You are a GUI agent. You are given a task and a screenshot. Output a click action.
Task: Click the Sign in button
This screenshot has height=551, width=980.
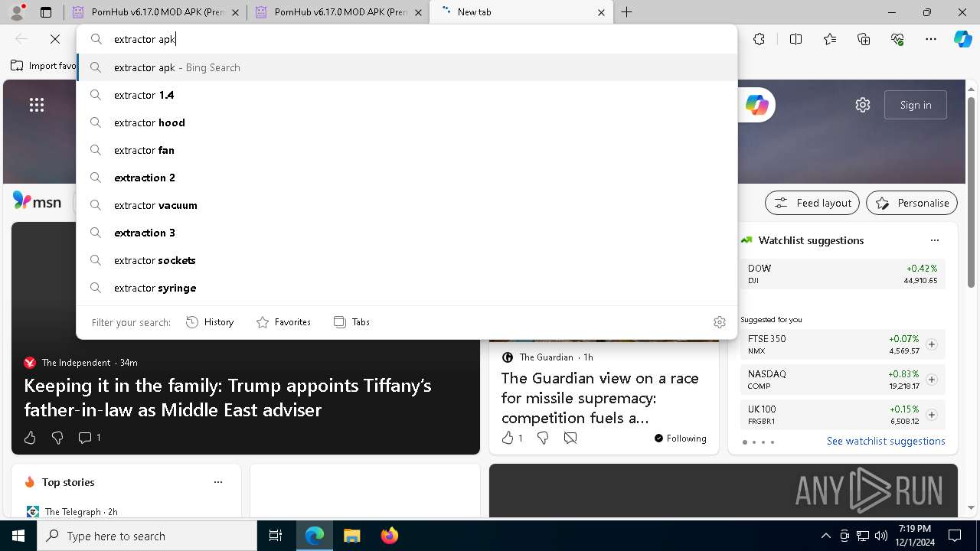point(916,105)
